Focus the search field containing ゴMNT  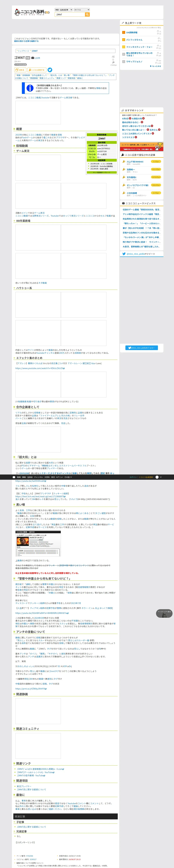click(70, 14)
